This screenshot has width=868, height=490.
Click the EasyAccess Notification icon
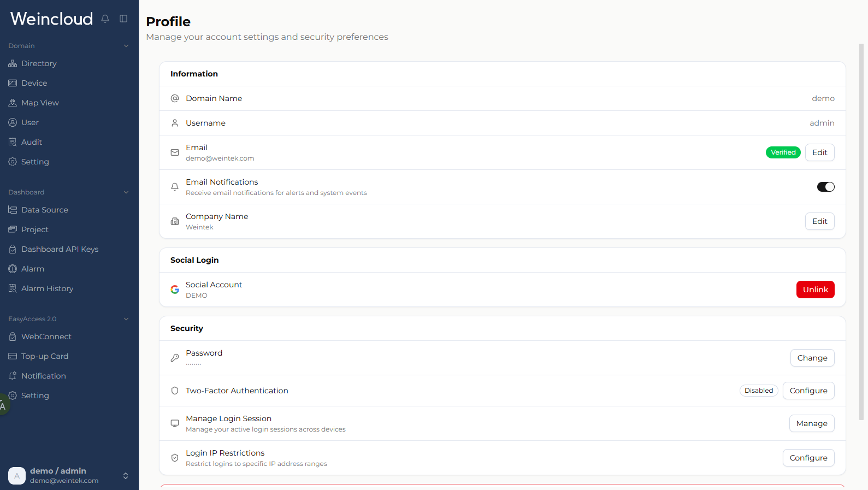[13, 376]
